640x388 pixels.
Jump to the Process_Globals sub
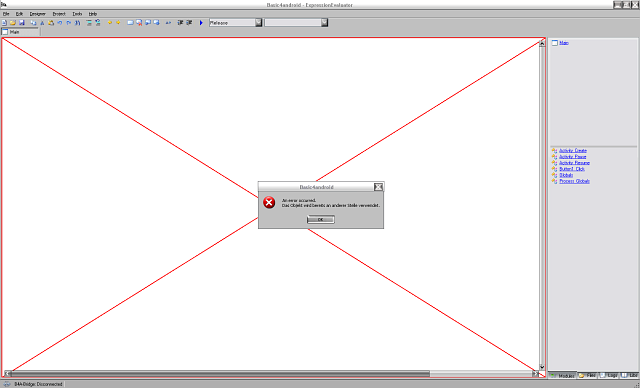click(x=574, y=181)
